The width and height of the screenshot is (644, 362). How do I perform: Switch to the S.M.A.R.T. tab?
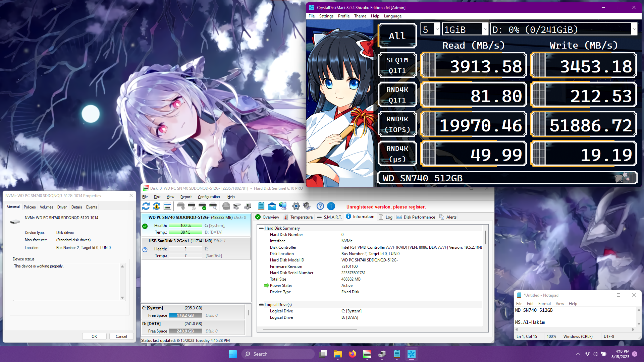(x=329, y=217)
